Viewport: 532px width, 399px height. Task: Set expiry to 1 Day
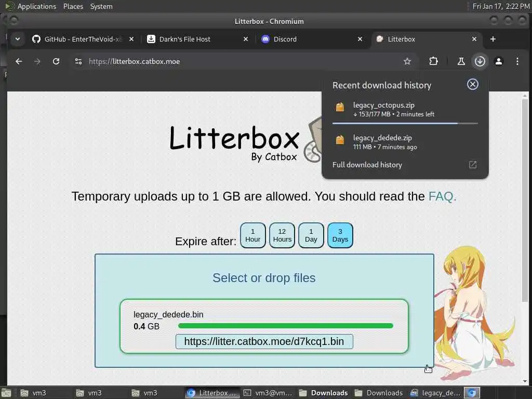311,235
